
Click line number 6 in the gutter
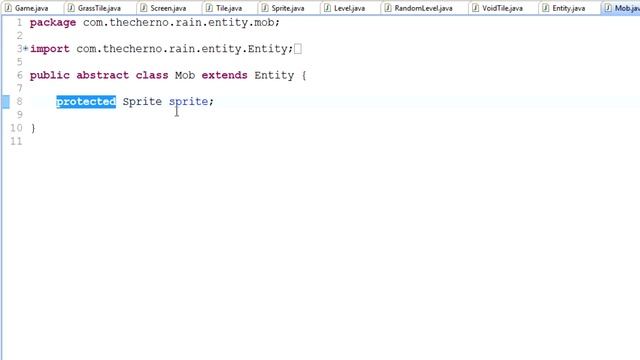tap(19, 75)
